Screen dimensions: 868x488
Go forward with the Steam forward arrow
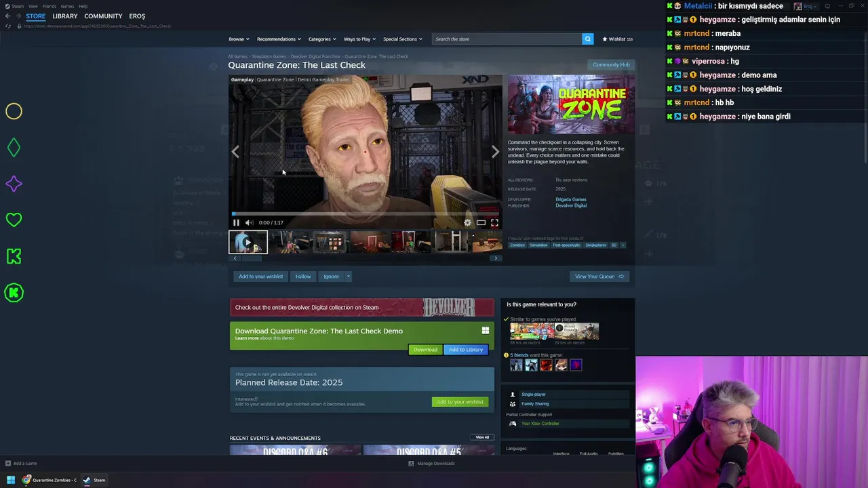18,16
